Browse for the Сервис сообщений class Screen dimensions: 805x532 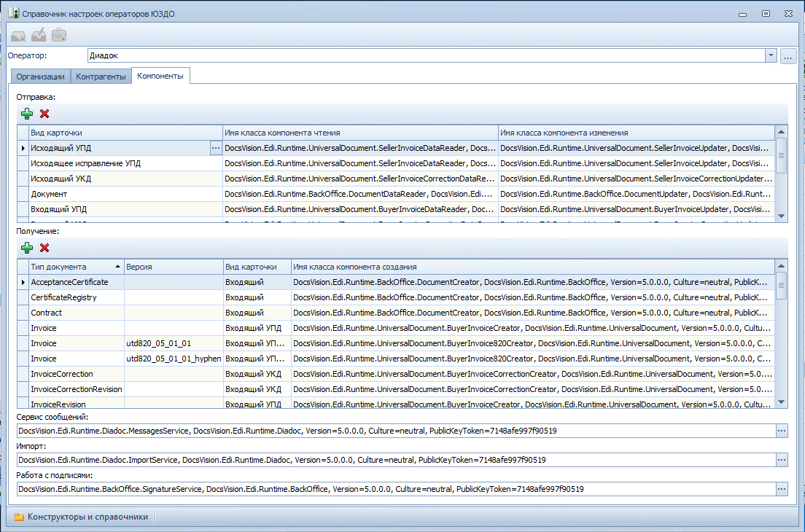[x=782, y=431]
